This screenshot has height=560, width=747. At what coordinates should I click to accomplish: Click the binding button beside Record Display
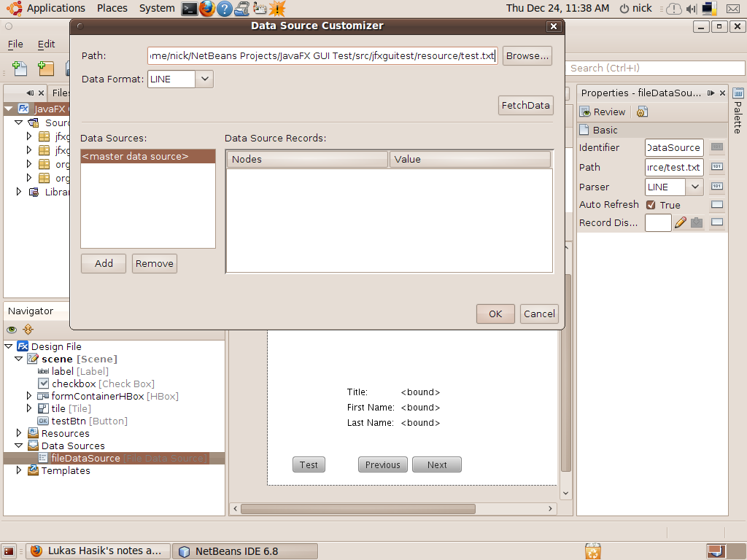(717, 222)
